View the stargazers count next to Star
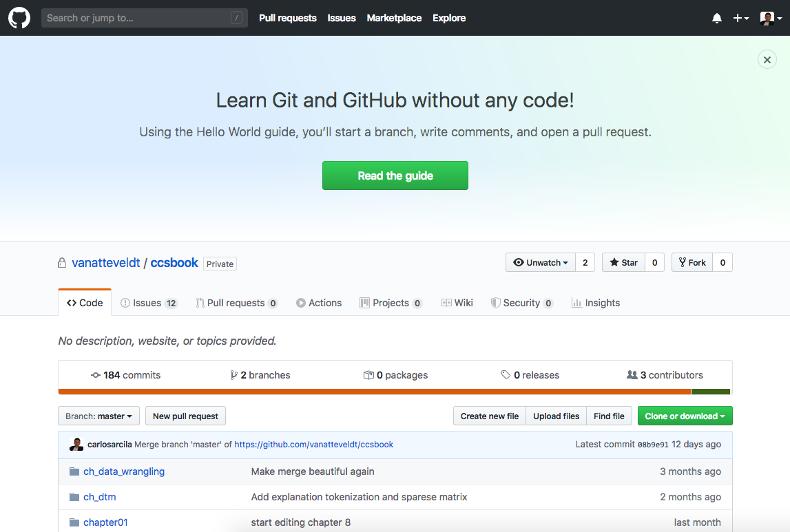This screenshot has height=532, width=790. (654, 262)
